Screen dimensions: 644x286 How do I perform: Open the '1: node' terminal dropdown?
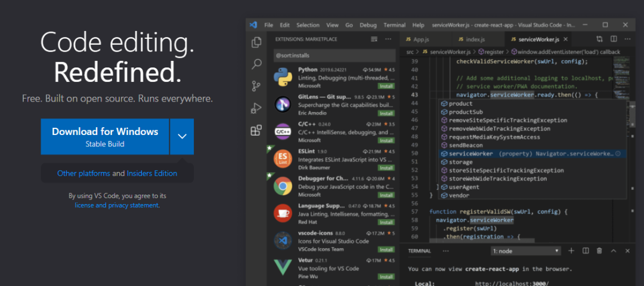pyautogui.click(x=526, y=251)
